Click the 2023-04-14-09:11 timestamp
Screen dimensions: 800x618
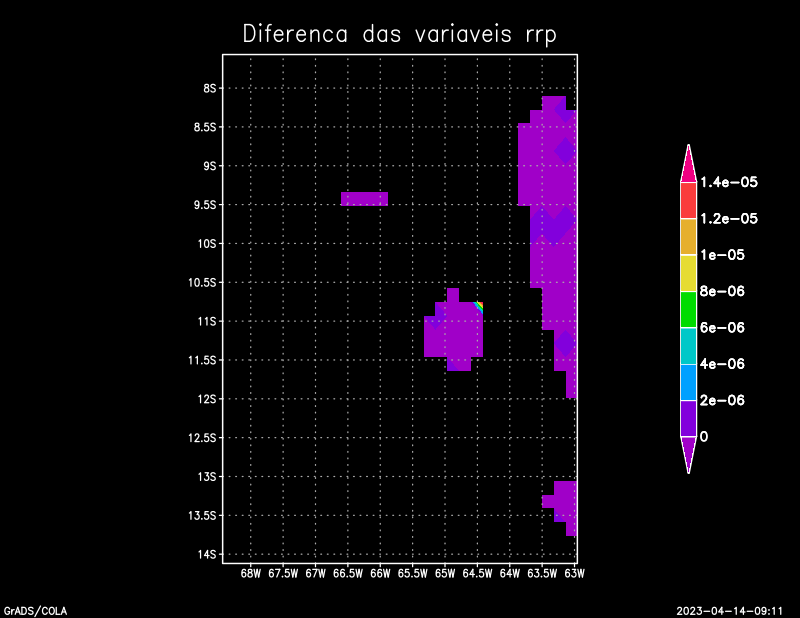coord(729,609)
